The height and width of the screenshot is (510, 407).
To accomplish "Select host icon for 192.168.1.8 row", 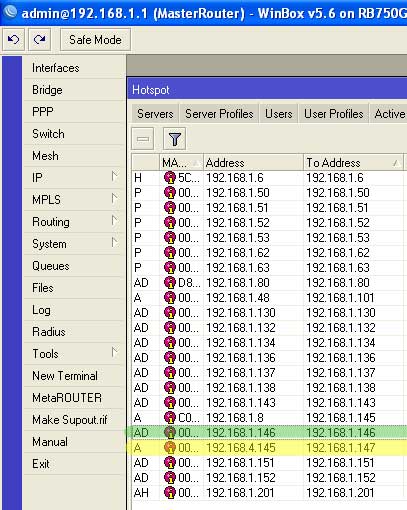I will click(x=170, y=418).
